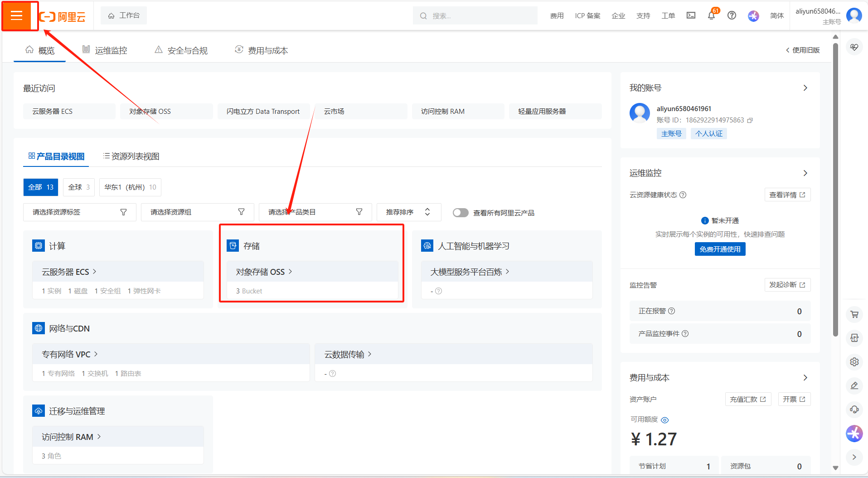Click the 发起诊断 button

(787, 285)
